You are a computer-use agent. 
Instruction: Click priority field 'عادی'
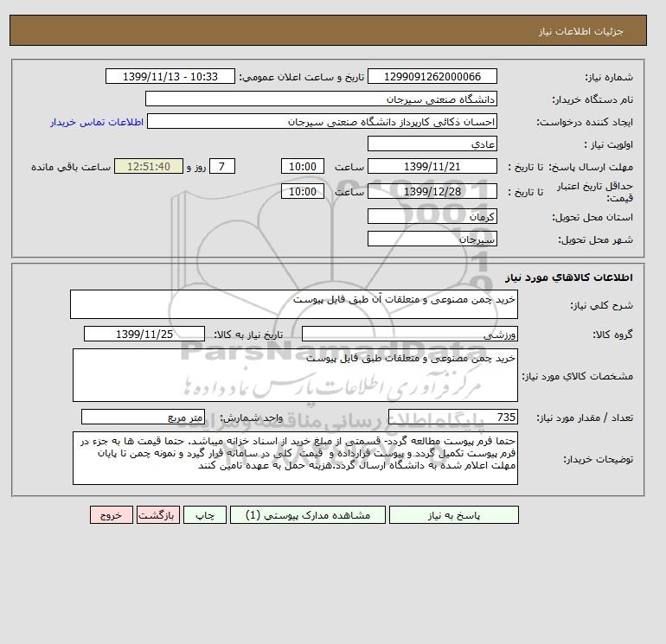[432, 143]
